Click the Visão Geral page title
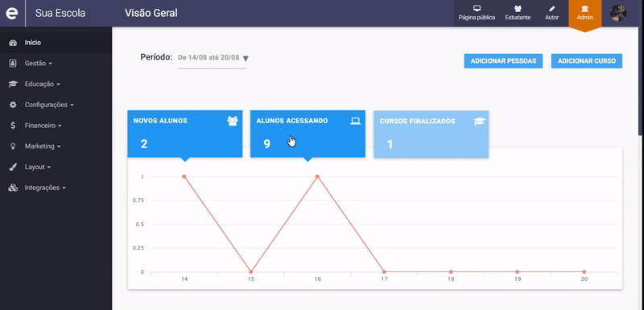644x310 pixels. click(151, 13)
